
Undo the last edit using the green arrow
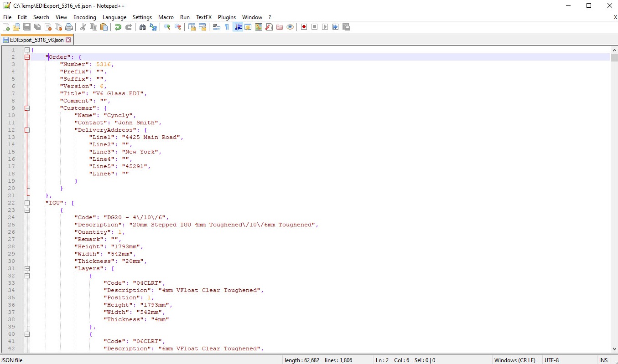coord(118,27)
